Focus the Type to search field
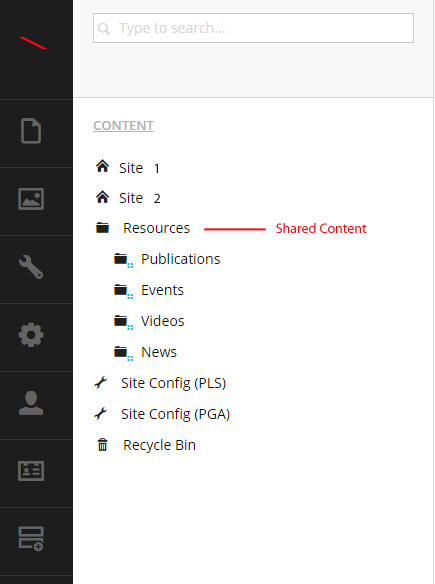 pos(253,28)
